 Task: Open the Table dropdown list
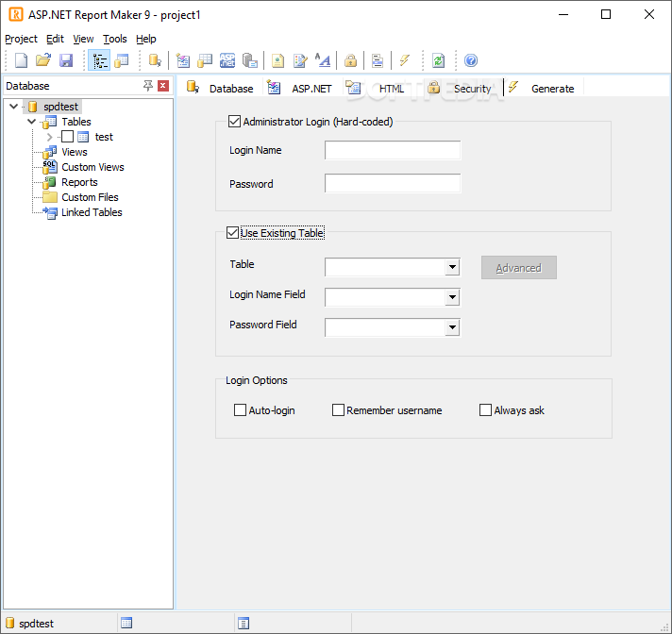(x=452, y=267)
